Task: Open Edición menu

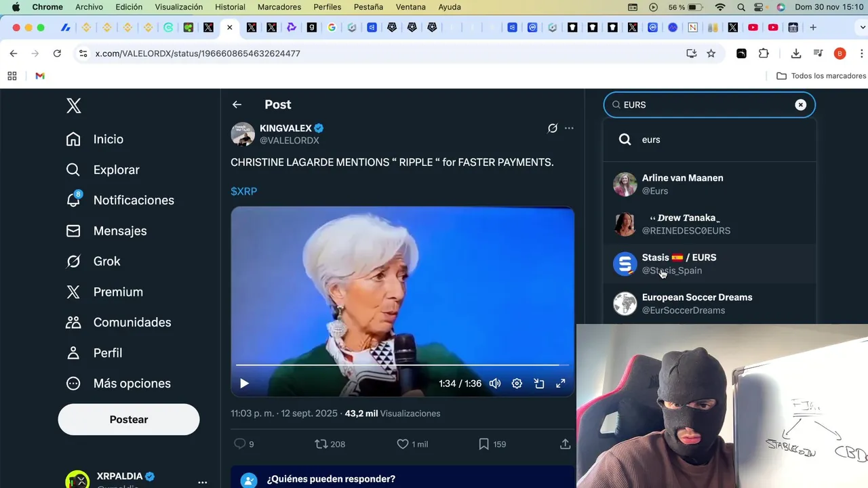Action: [x=129, y=7]
